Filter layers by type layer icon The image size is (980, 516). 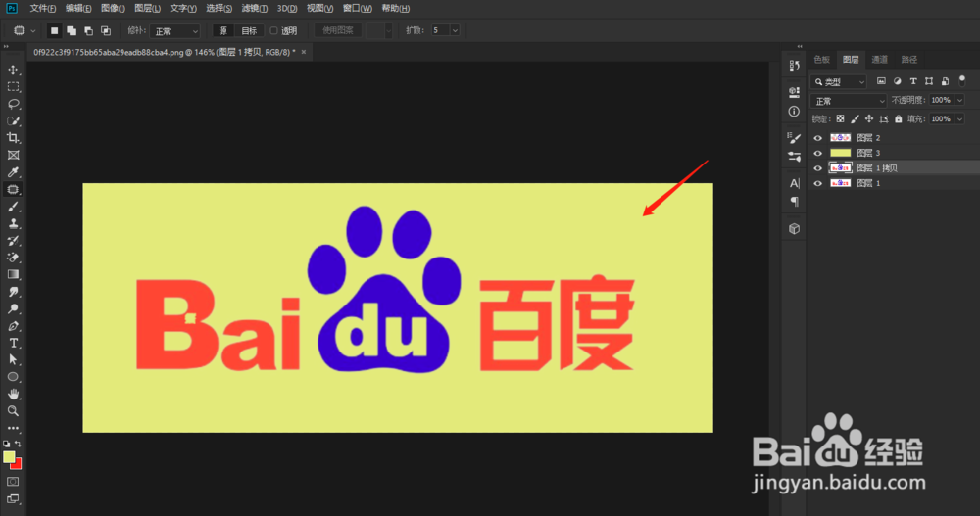point(913,81)
